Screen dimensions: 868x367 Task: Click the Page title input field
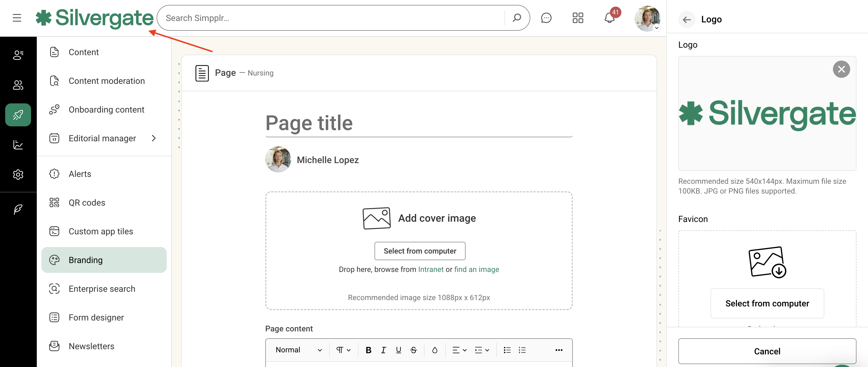[418, 123]
